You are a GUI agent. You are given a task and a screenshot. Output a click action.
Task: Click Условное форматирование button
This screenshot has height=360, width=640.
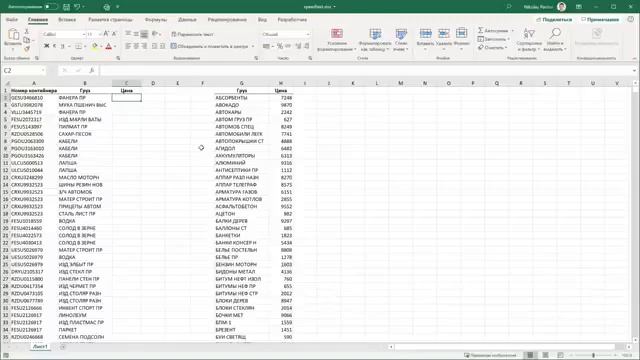(337, 40)
